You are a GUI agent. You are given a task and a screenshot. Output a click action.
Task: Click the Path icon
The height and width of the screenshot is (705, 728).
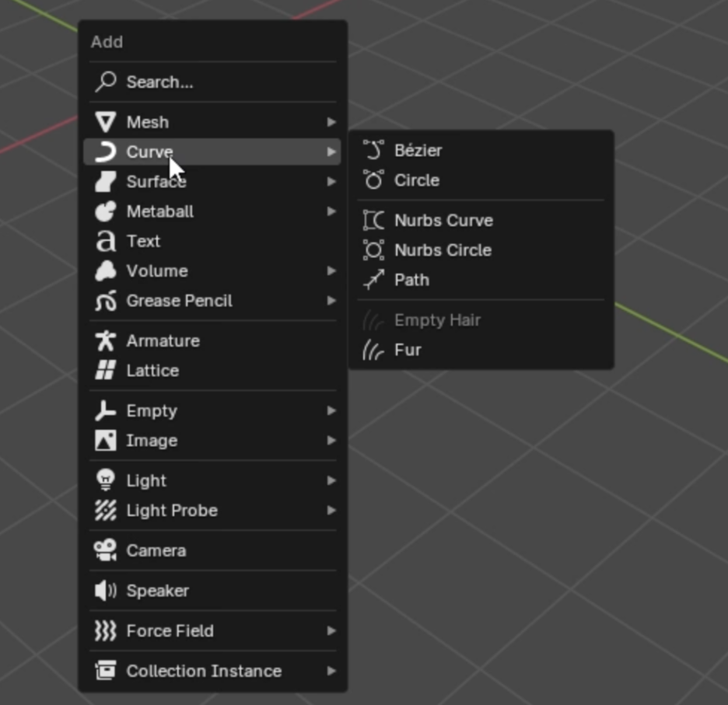[x=374, y=280]
